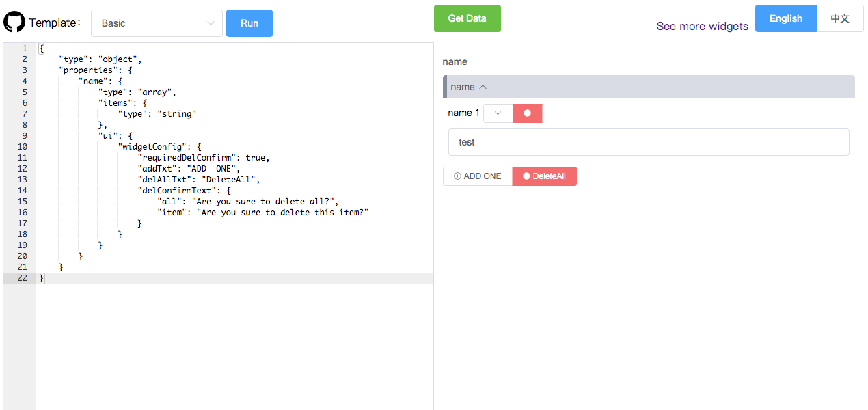Screen dimensions: 868x410
Task: Remove name 1 using the red minus button
Action: pyautogui.click(x=528, y=113)
